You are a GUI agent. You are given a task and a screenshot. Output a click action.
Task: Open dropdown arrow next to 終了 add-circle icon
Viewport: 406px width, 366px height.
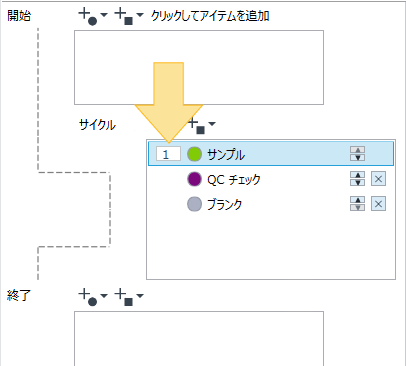pyautogui.click(x=104, y=295)
